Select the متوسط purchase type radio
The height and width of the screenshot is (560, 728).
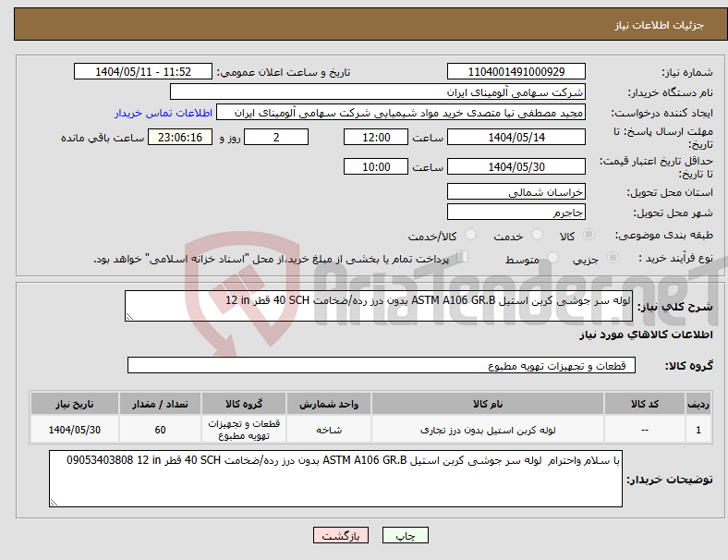pos(553,258)
